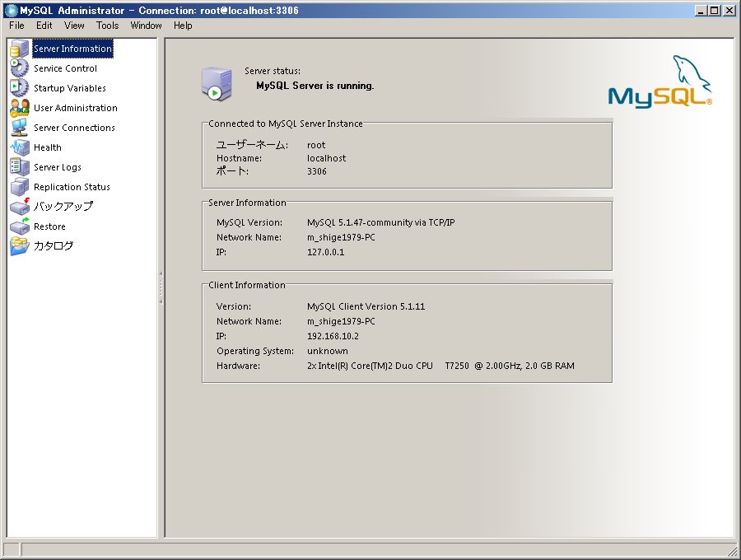Click the Service Control gear icon
This screenshot has width=741, height=560.
pyautogui.click(x=20, y=68)
